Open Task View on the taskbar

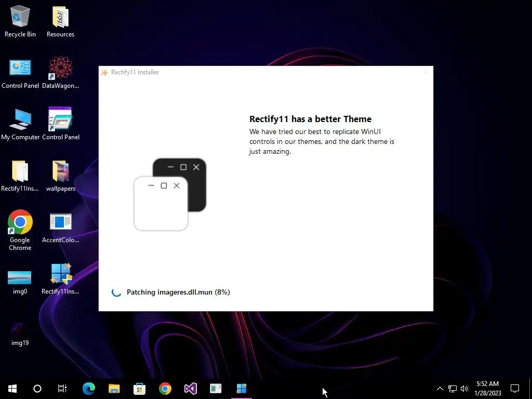tap(62, 389)
